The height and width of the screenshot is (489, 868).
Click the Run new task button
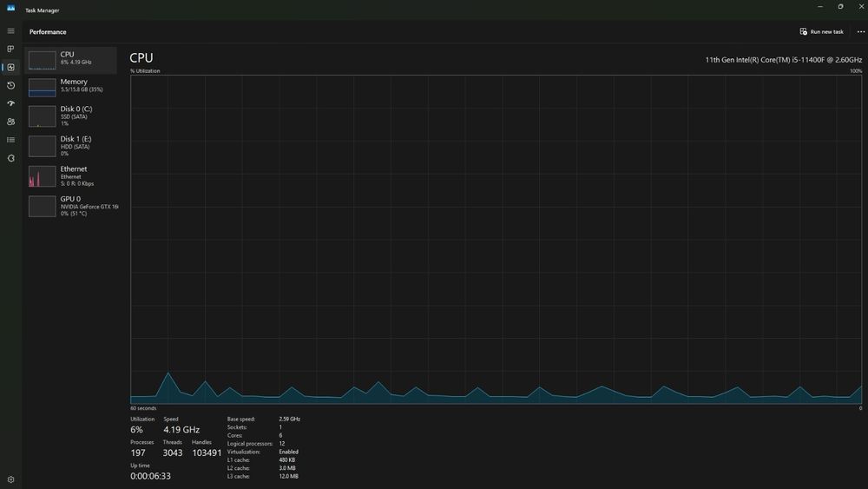click(x=821, y=31)
